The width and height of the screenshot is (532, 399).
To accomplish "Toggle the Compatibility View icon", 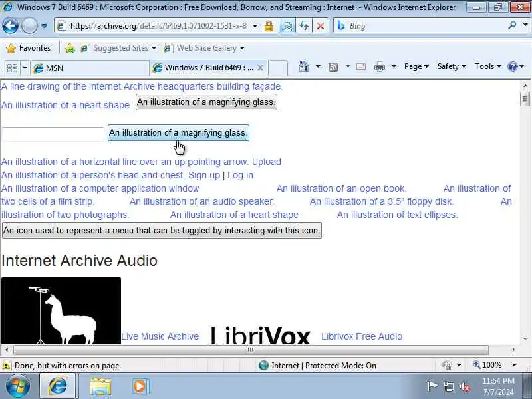I will click(x=288, y=26).
